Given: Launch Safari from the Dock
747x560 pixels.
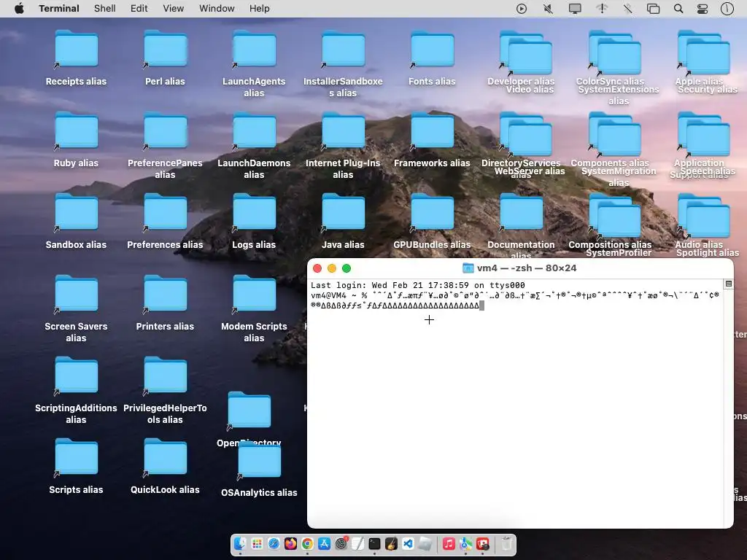Looking at the screenshot, I should (274, 543).
